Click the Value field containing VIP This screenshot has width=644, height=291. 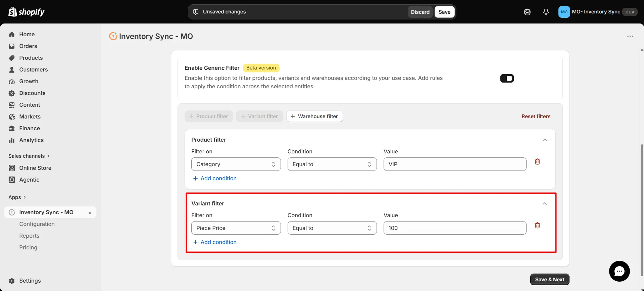pos(455,164)
